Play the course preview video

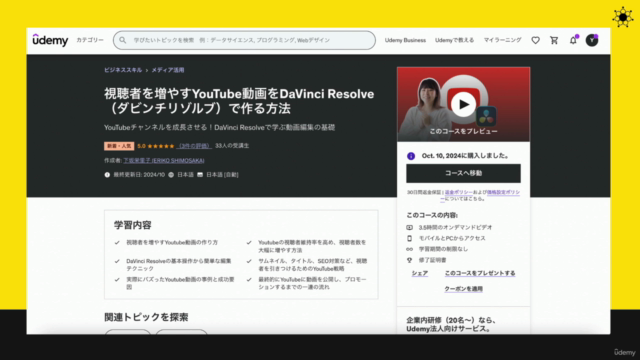coord(463,104)
